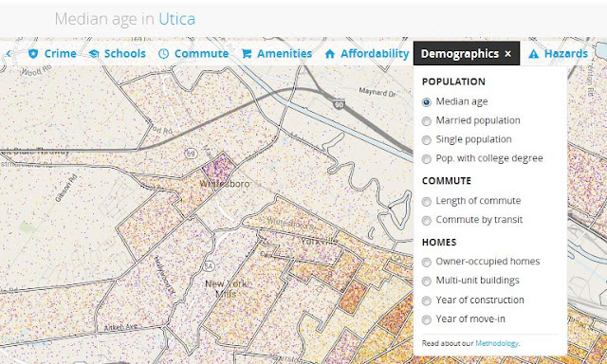
Task: Click the route 69 shield marker
Action: tap(192, 154)
